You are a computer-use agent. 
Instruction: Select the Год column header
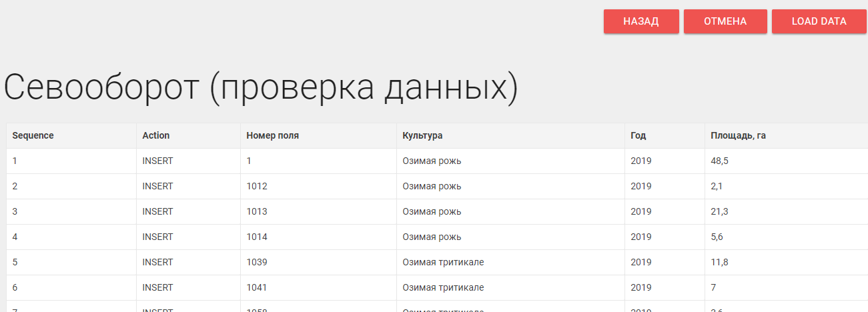point(638,135)
